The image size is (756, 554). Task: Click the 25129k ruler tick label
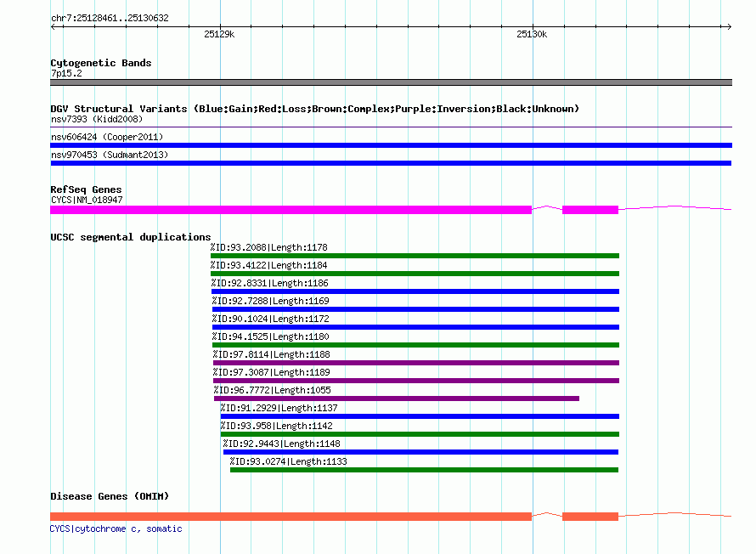[219, 34]
